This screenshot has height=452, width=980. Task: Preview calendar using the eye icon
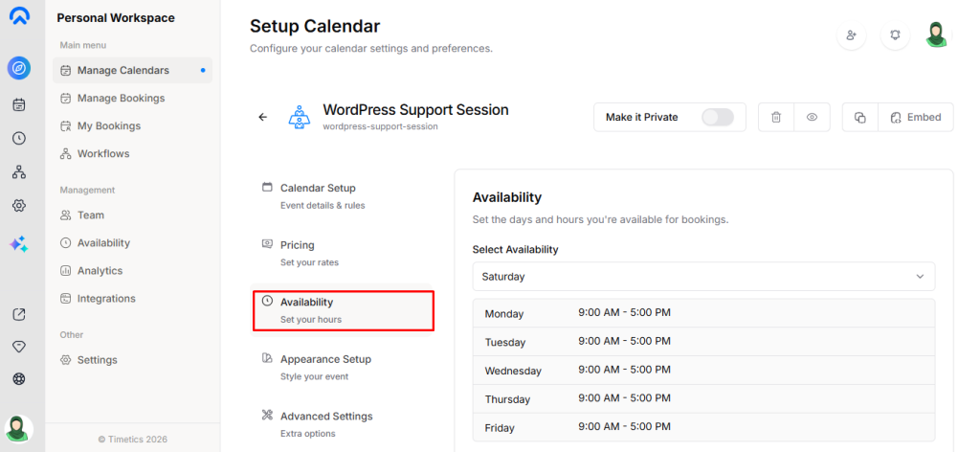coord(812,117)
